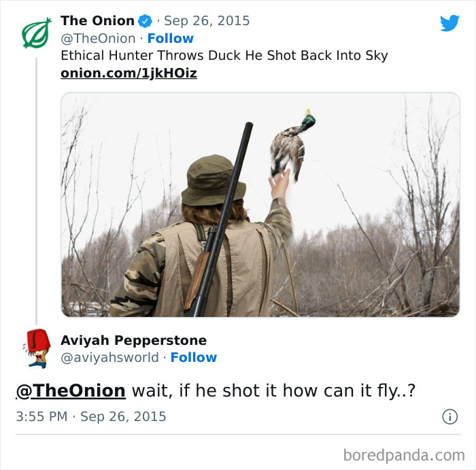
Task: Open the tweet info circle icon
Action: pos(449,417)
